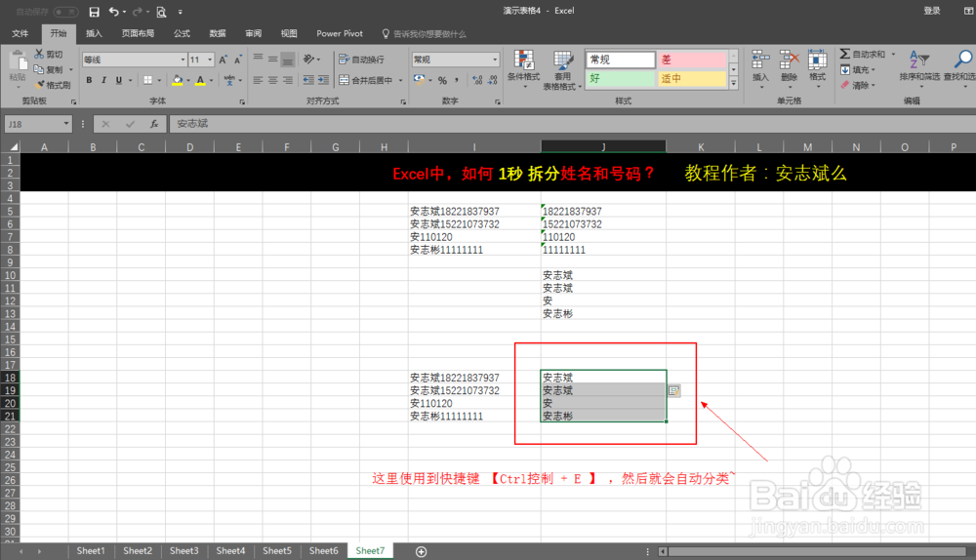Decrease font size with small A icon
Screen dimensions: 976x560
tap(238, 60)
